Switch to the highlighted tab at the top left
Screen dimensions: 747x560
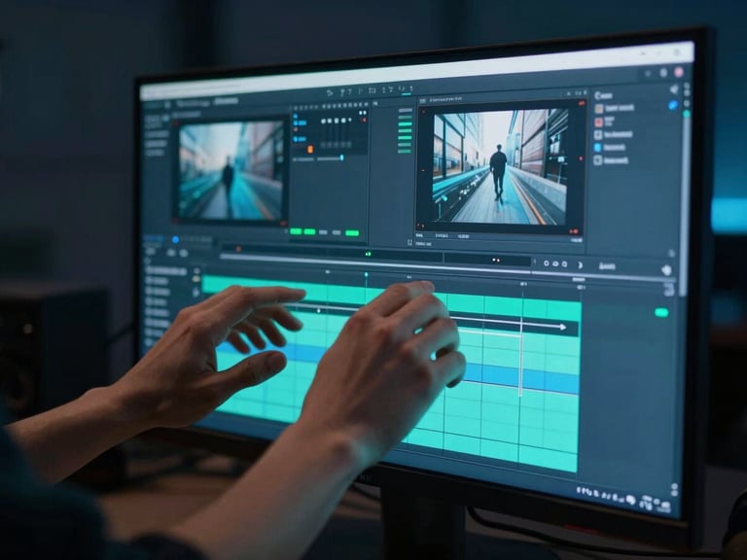(227, 101)
